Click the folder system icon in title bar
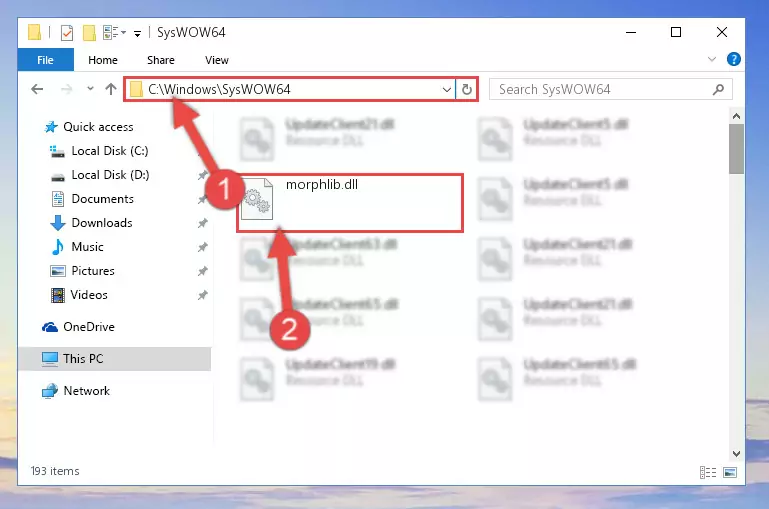The height and width of the screenshot is (509, 769). pos(34,32)
